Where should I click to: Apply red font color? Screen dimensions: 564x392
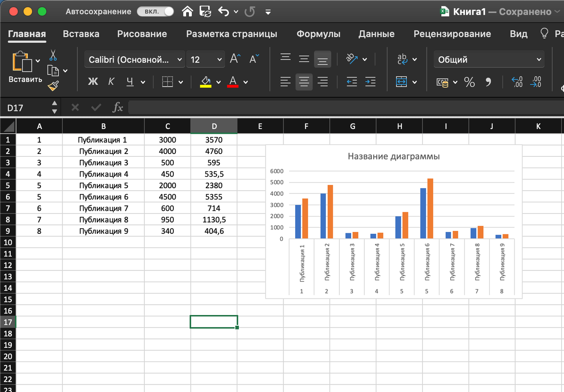[x=233, y=82]
